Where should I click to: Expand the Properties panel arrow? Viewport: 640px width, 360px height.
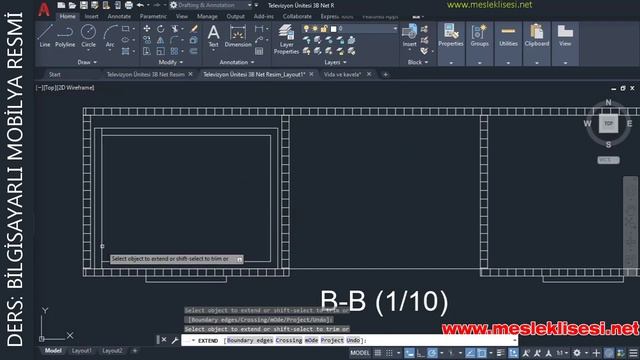point(451,63)
